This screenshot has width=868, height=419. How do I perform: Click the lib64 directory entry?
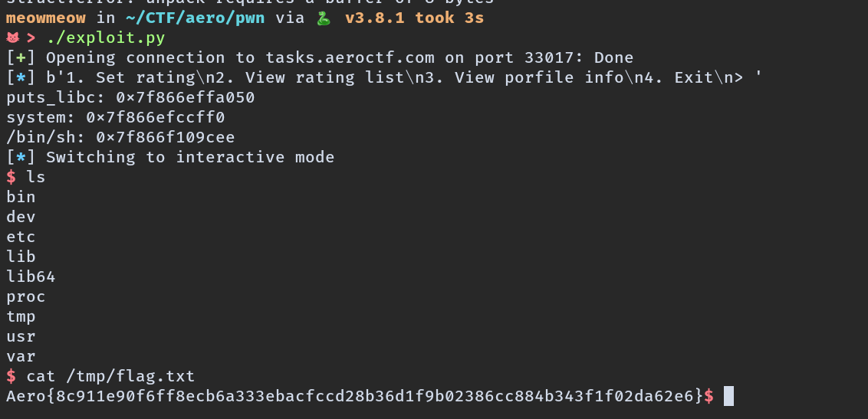(31, 277)
